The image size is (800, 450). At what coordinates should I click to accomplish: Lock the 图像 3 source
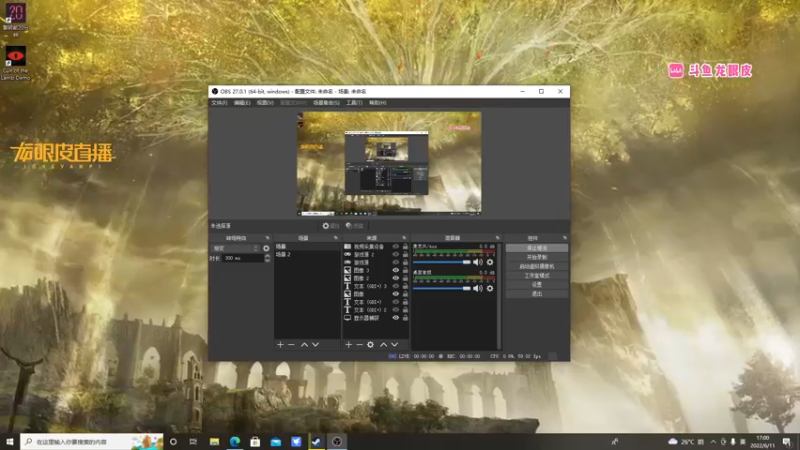405,270
